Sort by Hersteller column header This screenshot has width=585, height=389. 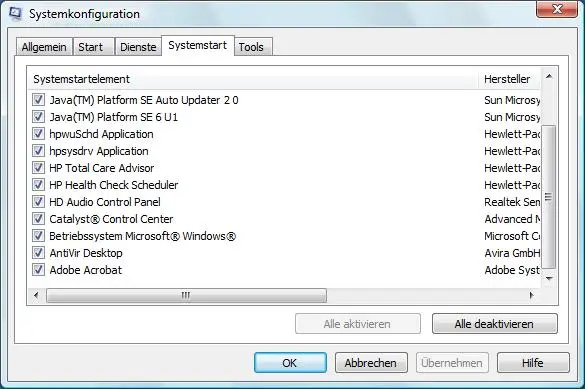coord(510,79)
